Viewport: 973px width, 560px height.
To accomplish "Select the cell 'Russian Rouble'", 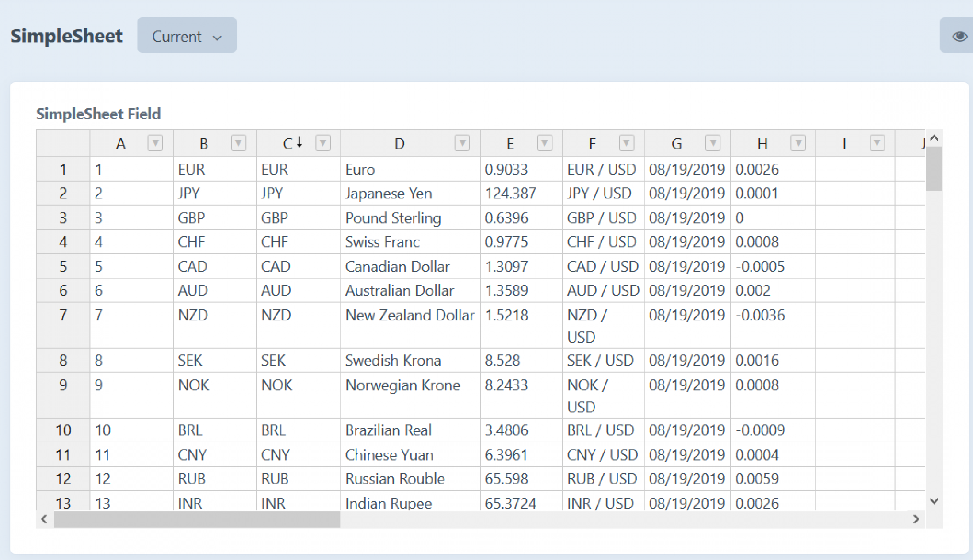I will [x=410, y=479].
